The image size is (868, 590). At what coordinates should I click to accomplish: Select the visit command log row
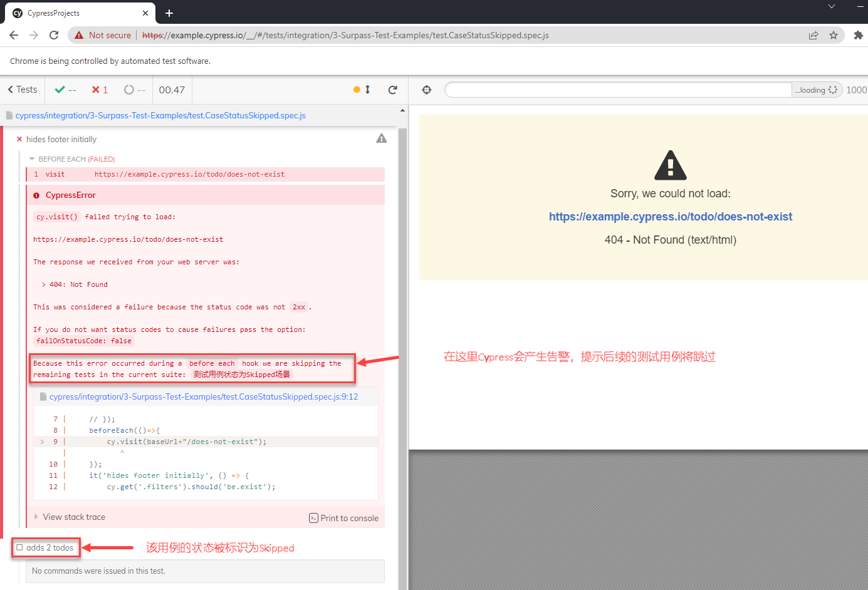206,174
